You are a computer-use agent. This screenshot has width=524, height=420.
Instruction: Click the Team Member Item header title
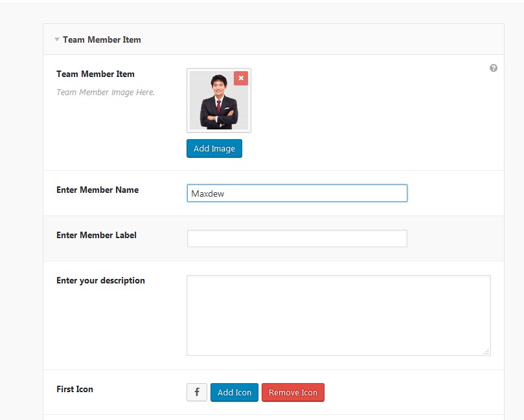tap(102, 39)
